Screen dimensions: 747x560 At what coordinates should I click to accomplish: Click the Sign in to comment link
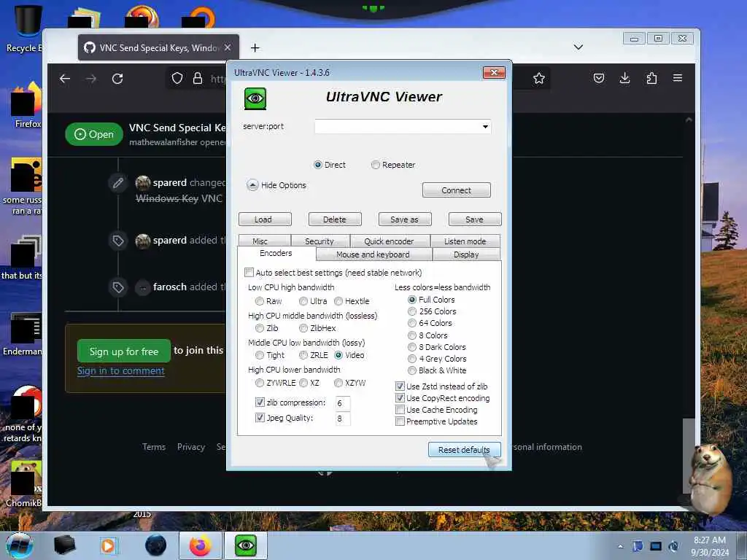121,371
